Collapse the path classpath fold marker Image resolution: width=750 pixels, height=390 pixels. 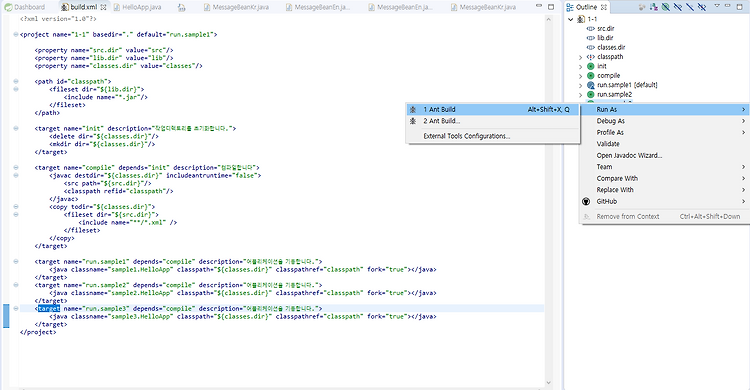coord(16,81)
